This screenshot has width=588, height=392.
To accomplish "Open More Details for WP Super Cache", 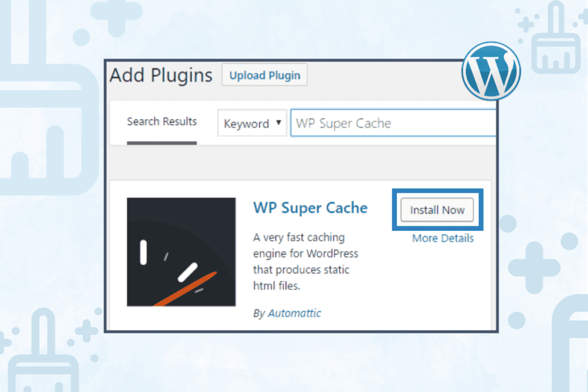I will 443,238.
